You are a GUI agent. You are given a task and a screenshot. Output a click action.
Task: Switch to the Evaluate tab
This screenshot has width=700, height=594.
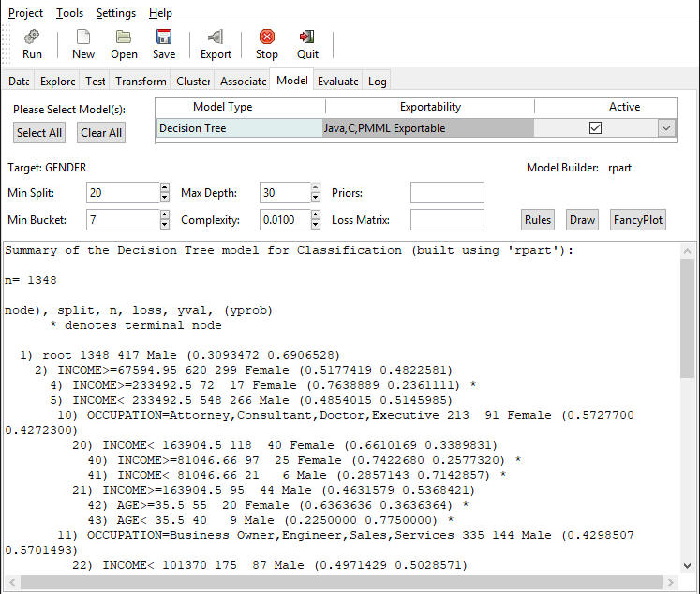pos(338,82)
